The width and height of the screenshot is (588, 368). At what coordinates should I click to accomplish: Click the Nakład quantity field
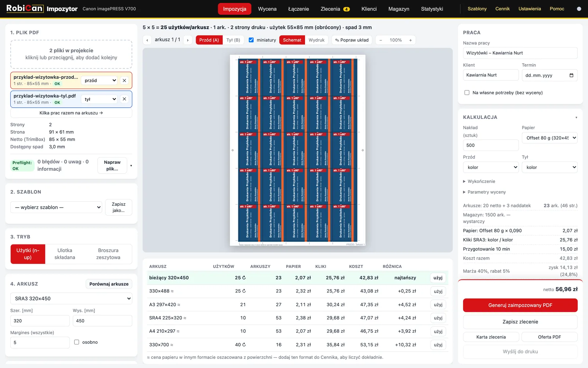491,145
